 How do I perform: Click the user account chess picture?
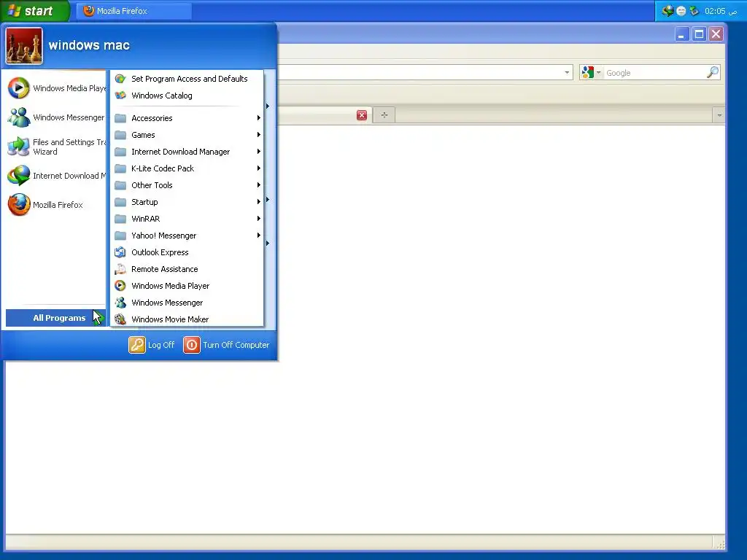click(24, 46)
